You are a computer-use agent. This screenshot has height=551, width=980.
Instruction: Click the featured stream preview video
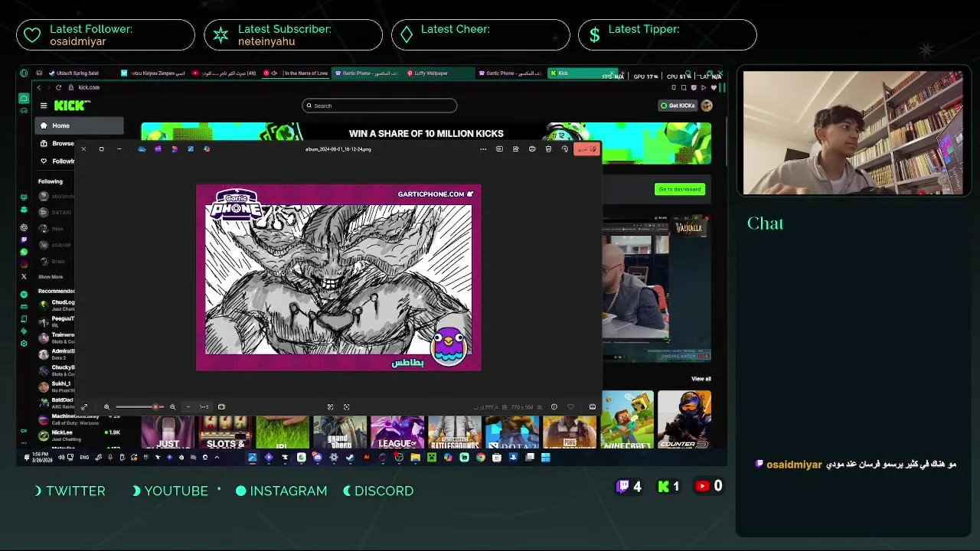(x=657, y=289)
